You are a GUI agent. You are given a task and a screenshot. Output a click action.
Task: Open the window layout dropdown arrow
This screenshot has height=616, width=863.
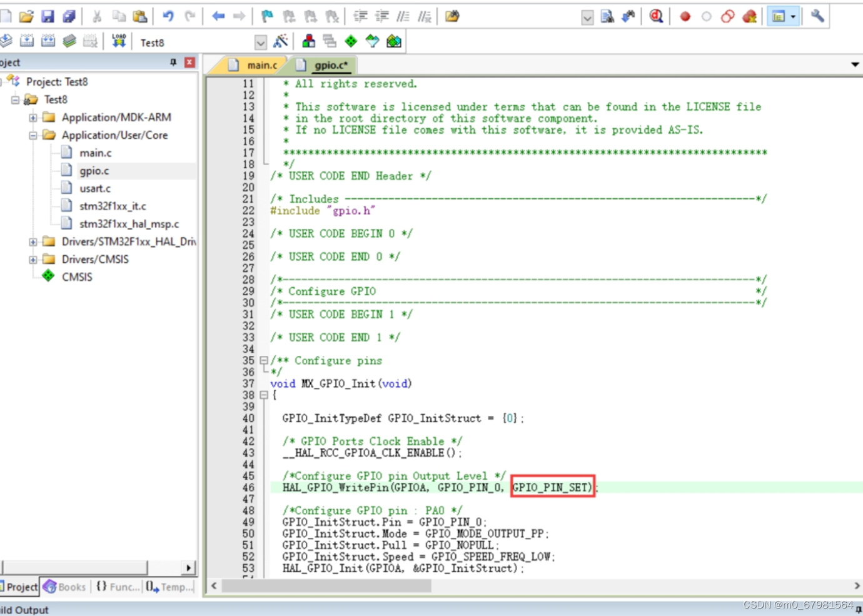coord(793,17)
